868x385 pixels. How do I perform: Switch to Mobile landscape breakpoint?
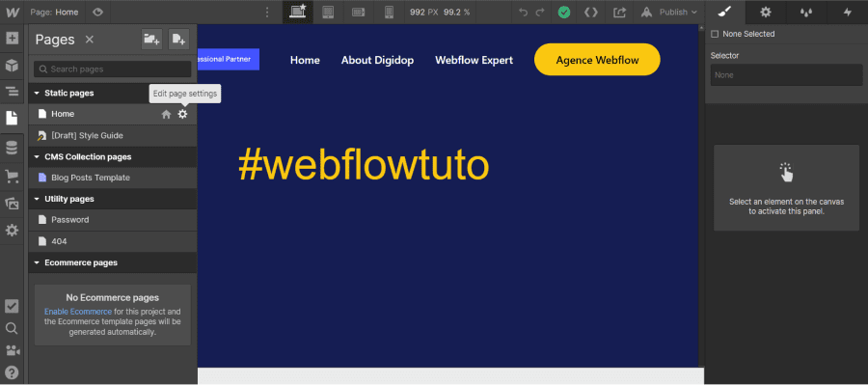tap(358, 12)
